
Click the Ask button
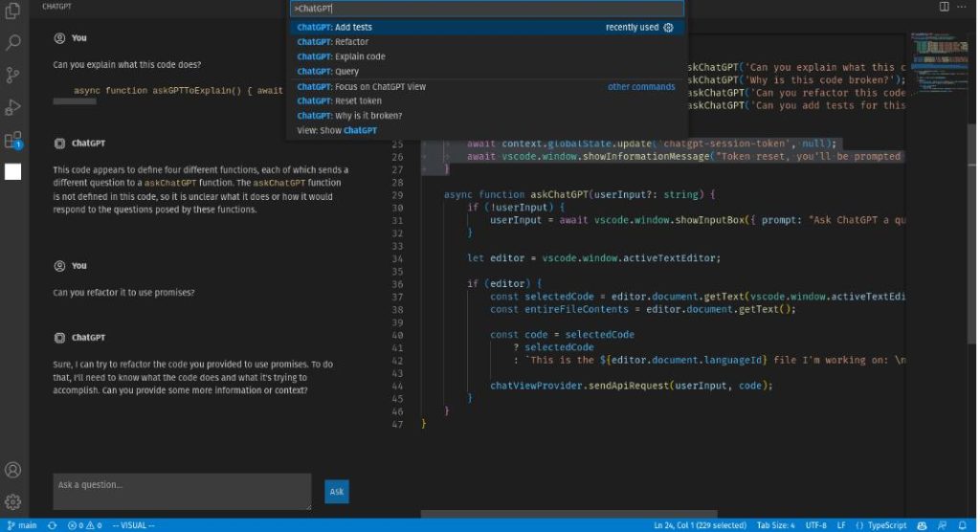(x=336, y=492)
